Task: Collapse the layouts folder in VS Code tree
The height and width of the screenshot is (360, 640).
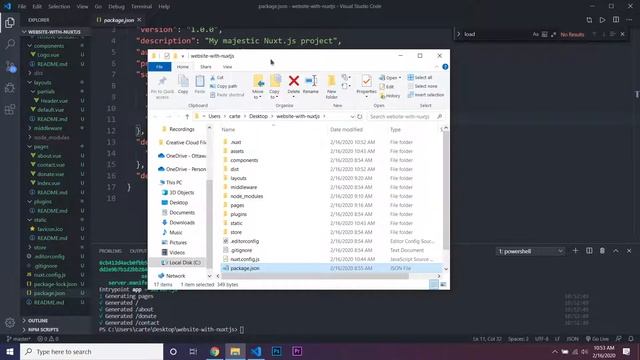Action: [30, 82]
